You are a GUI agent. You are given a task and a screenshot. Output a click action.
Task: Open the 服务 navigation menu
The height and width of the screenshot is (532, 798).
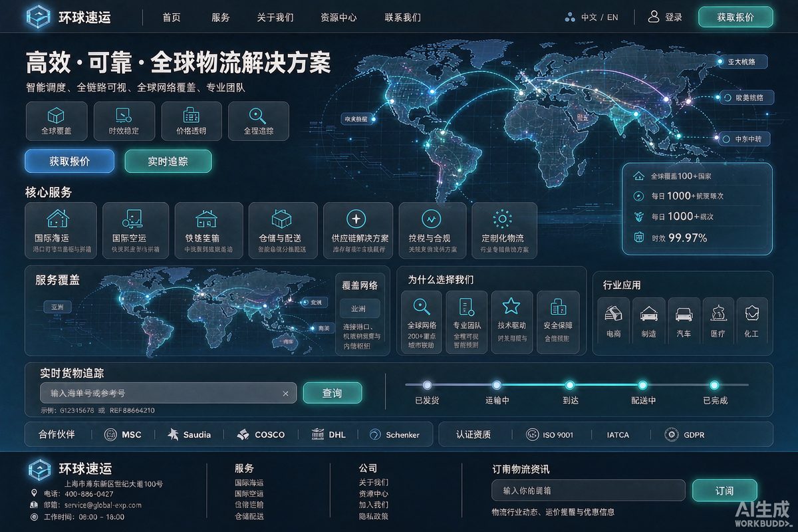[220, 17]
